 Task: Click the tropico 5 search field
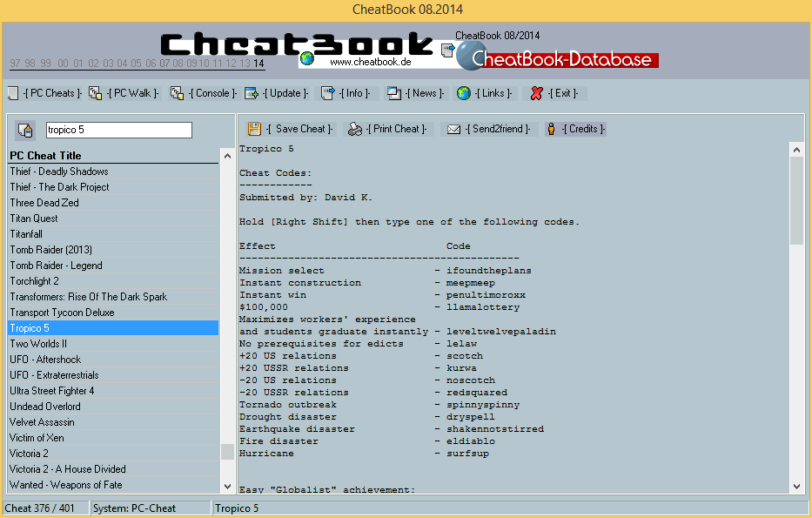[x=119, y=130]
